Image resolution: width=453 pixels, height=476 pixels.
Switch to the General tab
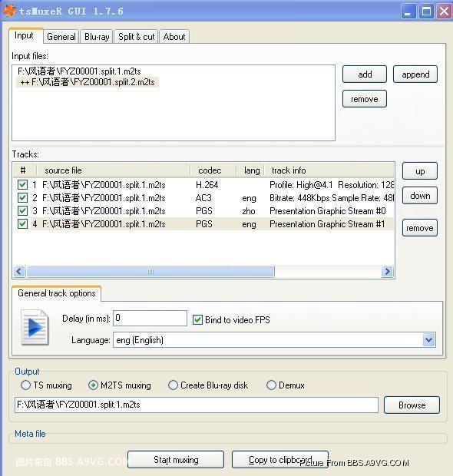pos(61,37)
